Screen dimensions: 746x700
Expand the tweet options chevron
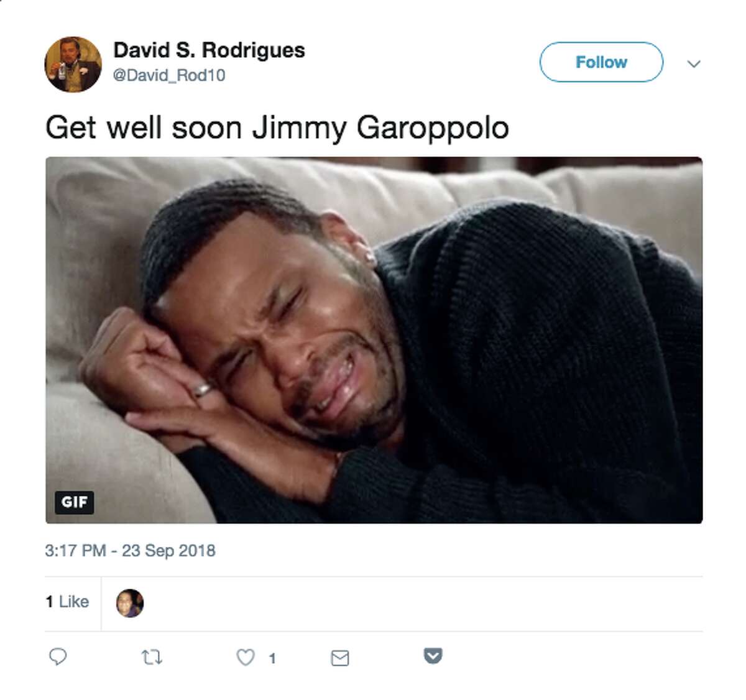[694, 63]
